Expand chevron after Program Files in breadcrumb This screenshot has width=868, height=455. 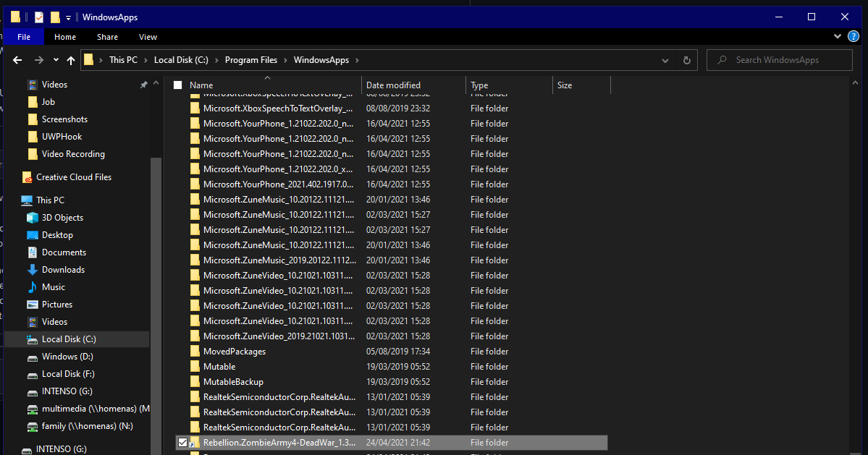pos(286,60)
